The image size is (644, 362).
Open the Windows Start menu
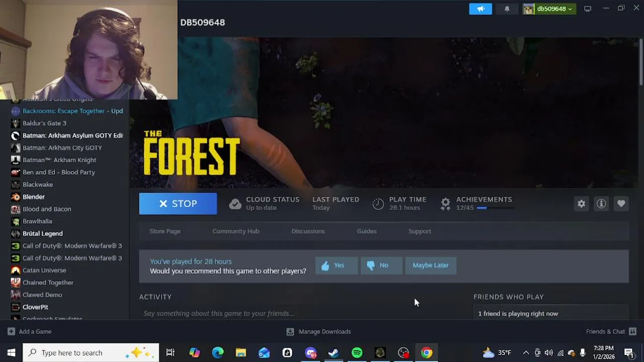coord(11,352)
